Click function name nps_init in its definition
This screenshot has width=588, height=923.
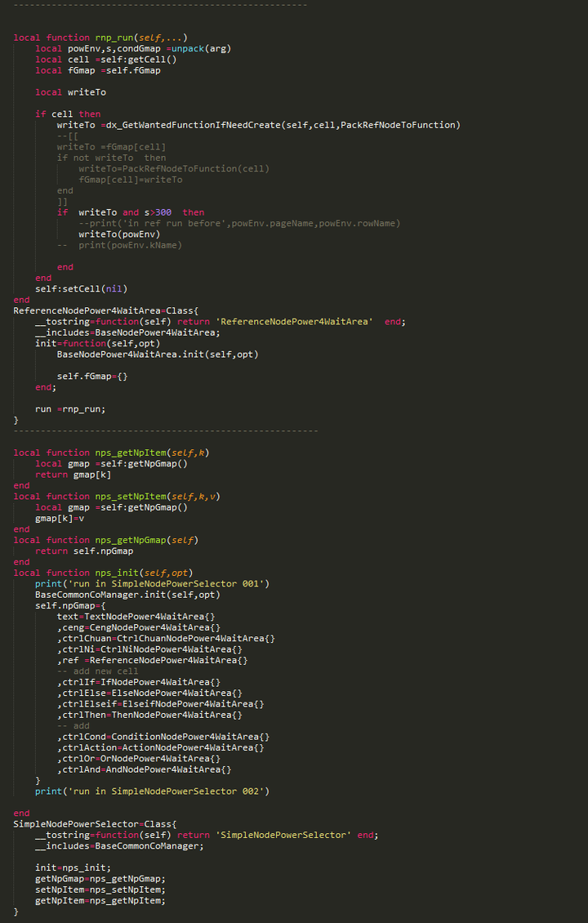coord(117,573)
